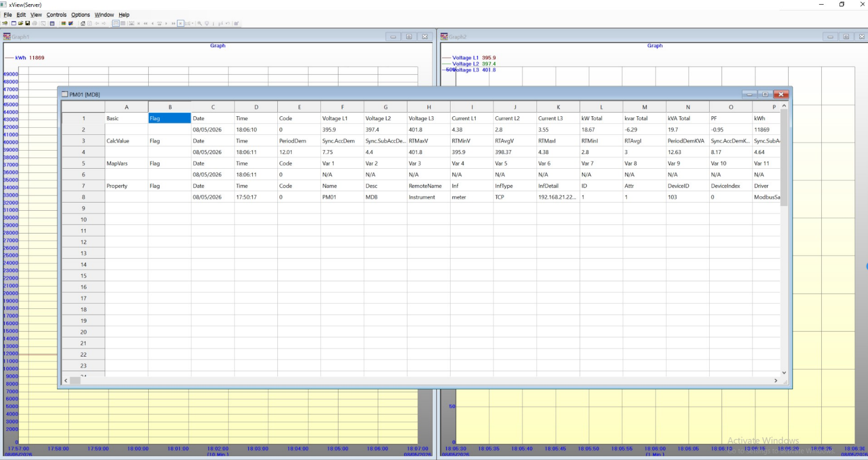Click the PM01 table down scroll arrow
868x460 pixels.
coord(784,372)
